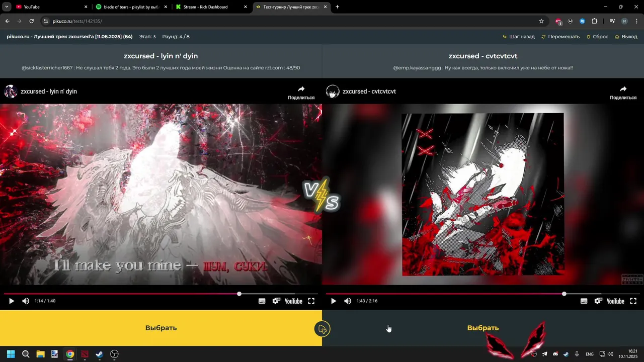Open File Explorer from taskbar

pos(40,354)
